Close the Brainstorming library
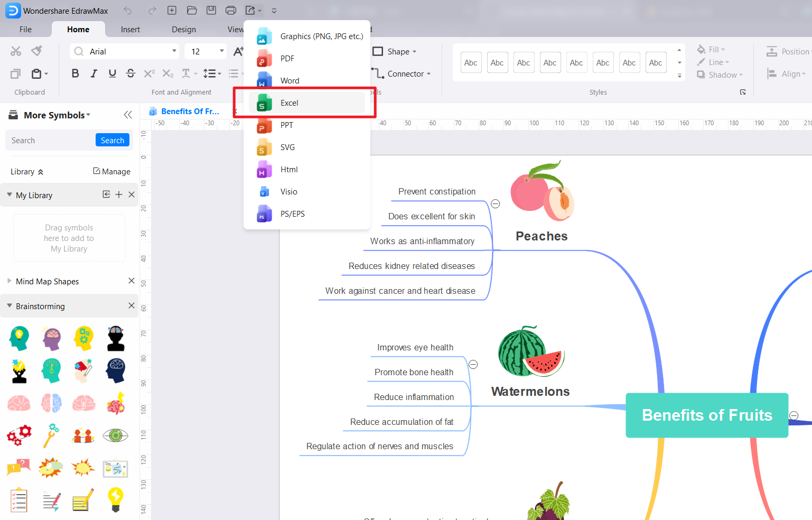Viewport: 812px width, 520px height. point(132,305)
